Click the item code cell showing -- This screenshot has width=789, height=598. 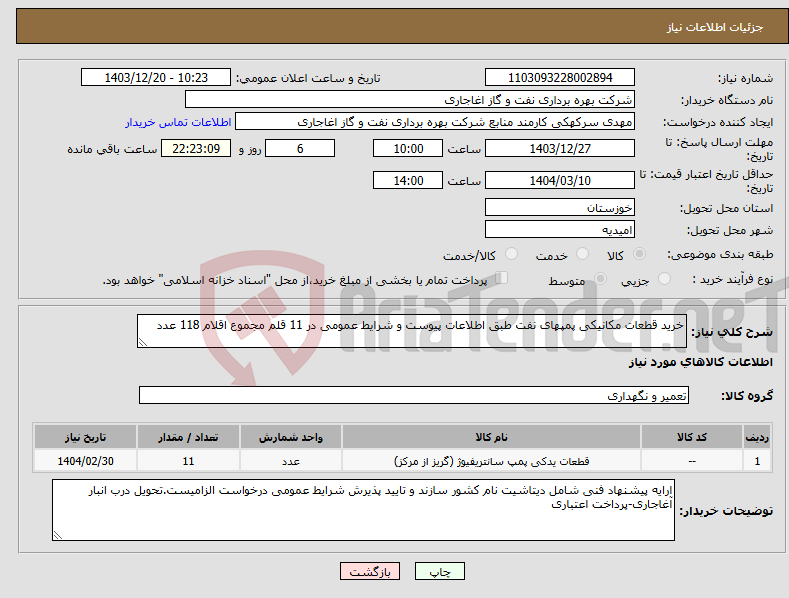[692, 461]
